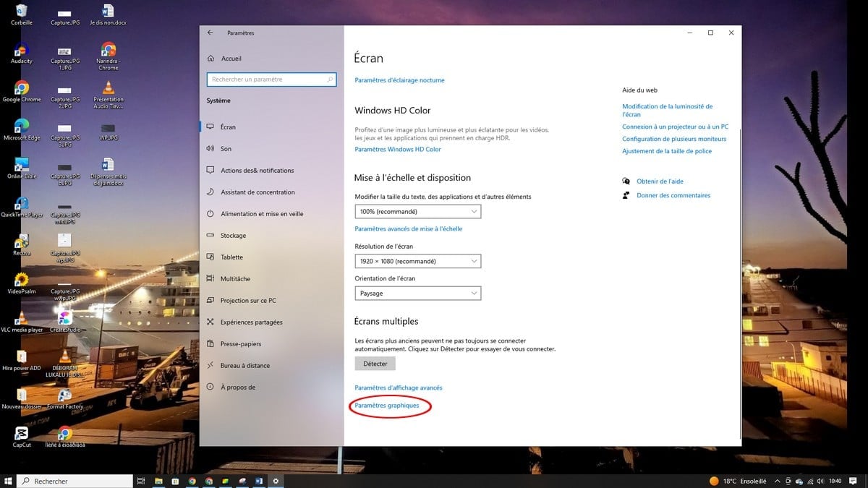Expand the text scale 100% dropdown
Viewport: 868px width, 488px height.
click(417, 212)
